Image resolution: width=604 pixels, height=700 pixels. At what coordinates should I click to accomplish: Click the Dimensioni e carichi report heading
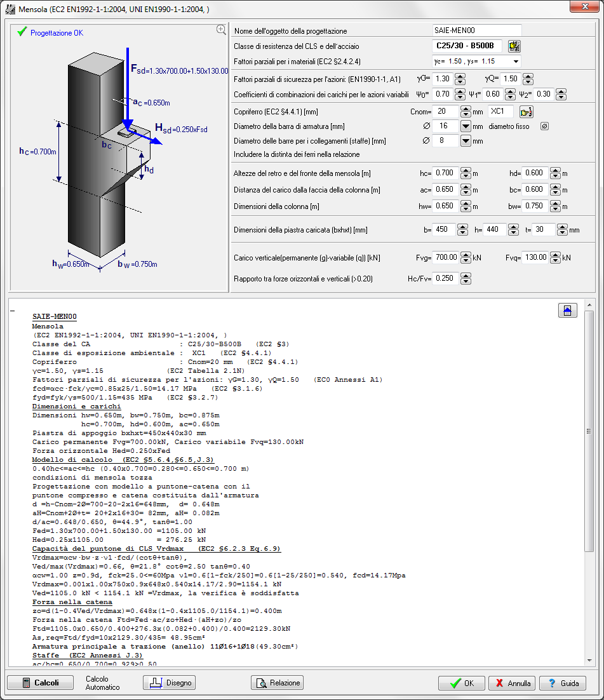(x=76, y=407)
